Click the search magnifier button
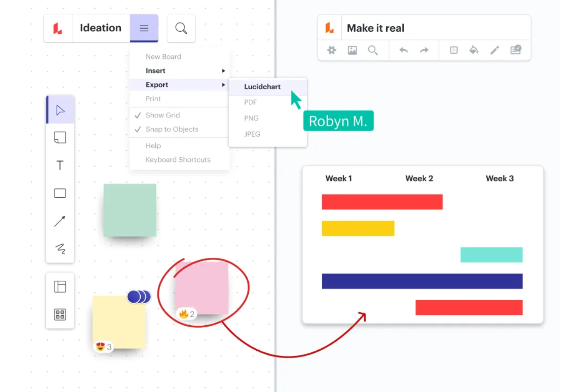Screen dimensions: 588x392 pos(181,28)
